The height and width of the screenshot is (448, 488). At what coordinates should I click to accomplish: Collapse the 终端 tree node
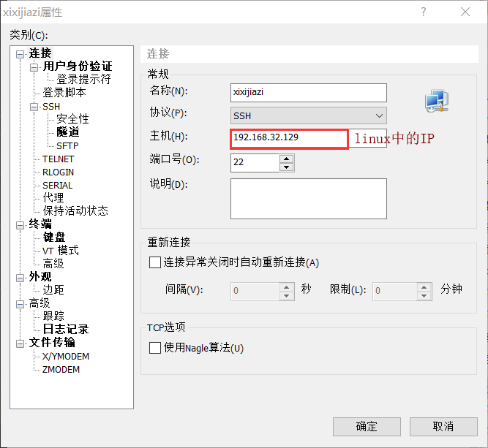(20, 225)
